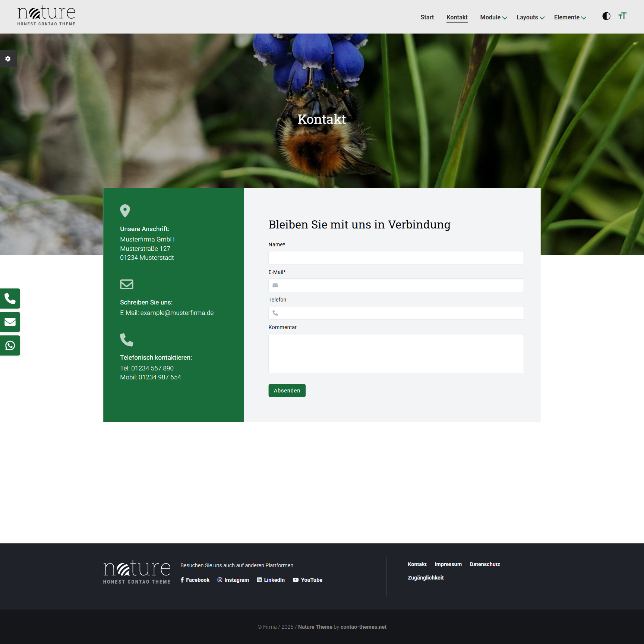
Task: Click the location pin icon
Action: tap(125, 211)
